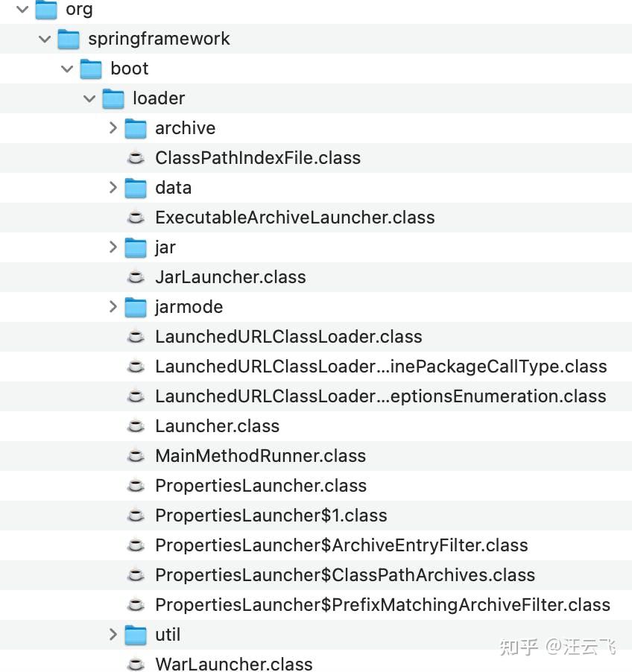Click Java icon of PropertiesLauncher$1.class
Screen dimensions: 632x672
point(136,516)
